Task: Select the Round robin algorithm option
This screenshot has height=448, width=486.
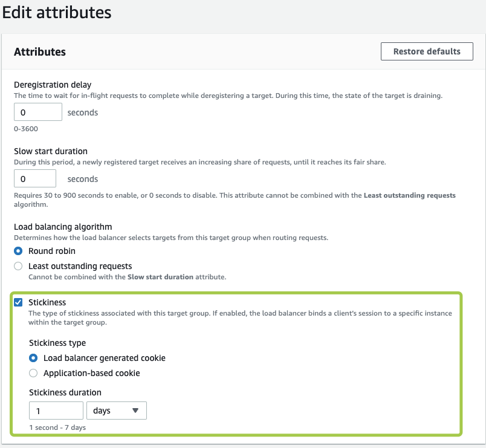Action: [x=19, y=251]
